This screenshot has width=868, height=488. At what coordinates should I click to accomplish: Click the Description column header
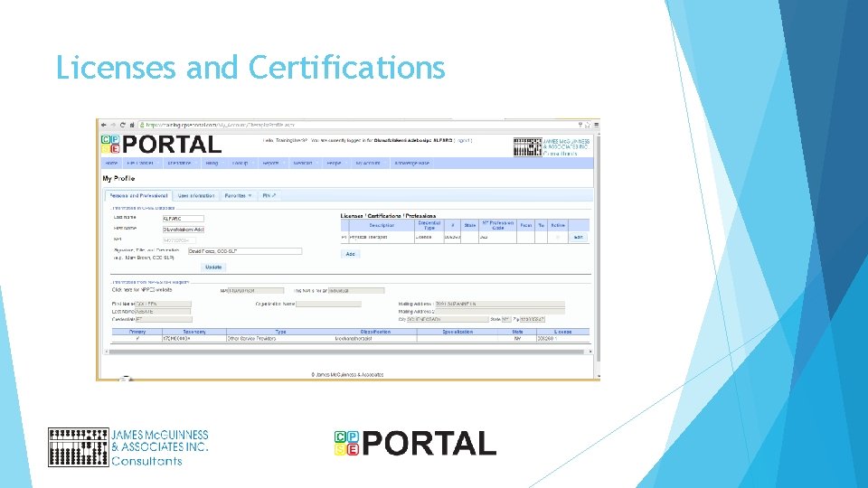tap(382, 225)
